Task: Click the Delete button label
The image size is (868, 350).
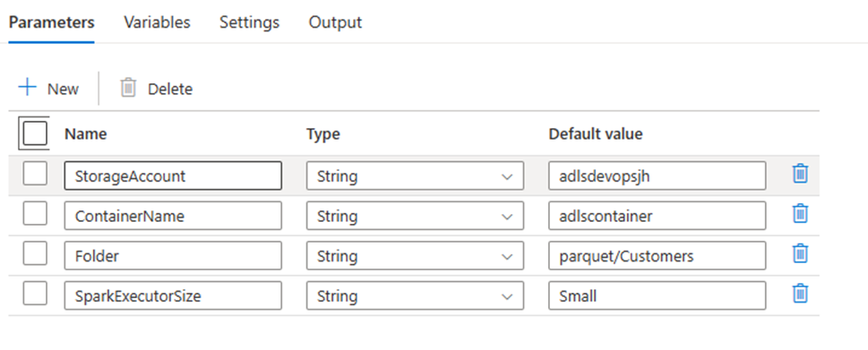Action: click(x=170, y=89)
